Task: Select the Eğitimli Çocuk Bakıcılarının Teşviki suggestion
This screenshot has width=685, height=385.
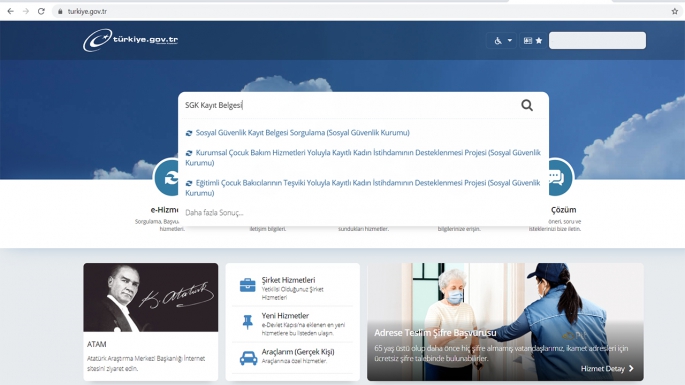Action: (363, 187)
